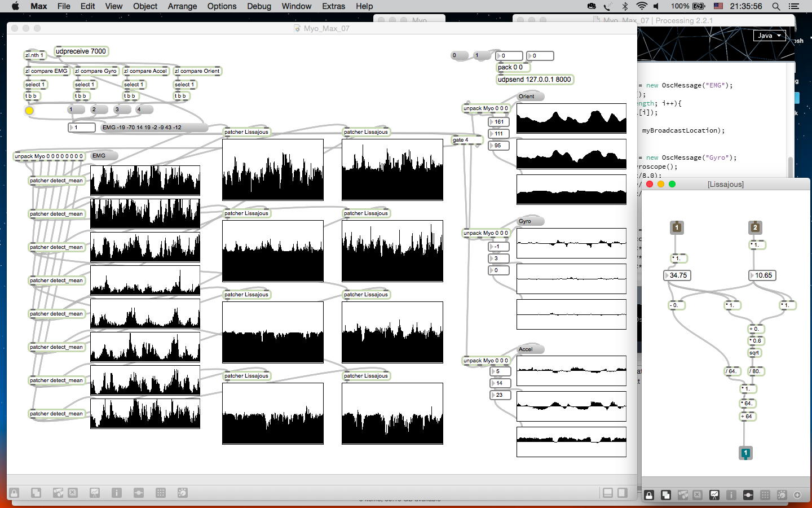Click the Orient message box

(530, 97)
